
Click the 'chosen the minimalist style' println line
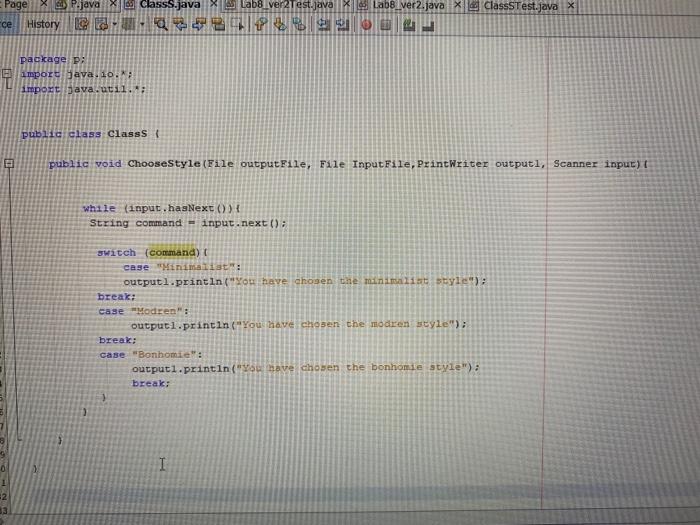click(x=304, y=281)
